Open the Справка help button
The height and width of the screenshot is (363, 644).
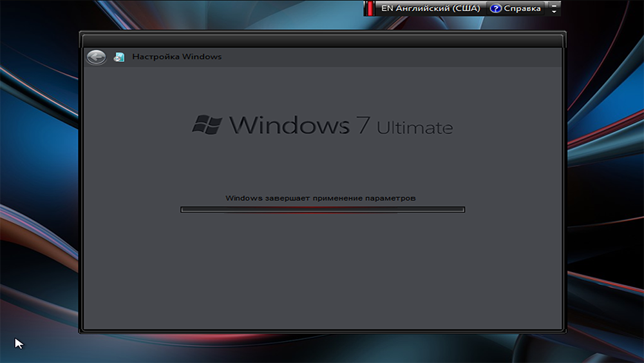click(515, 8)
